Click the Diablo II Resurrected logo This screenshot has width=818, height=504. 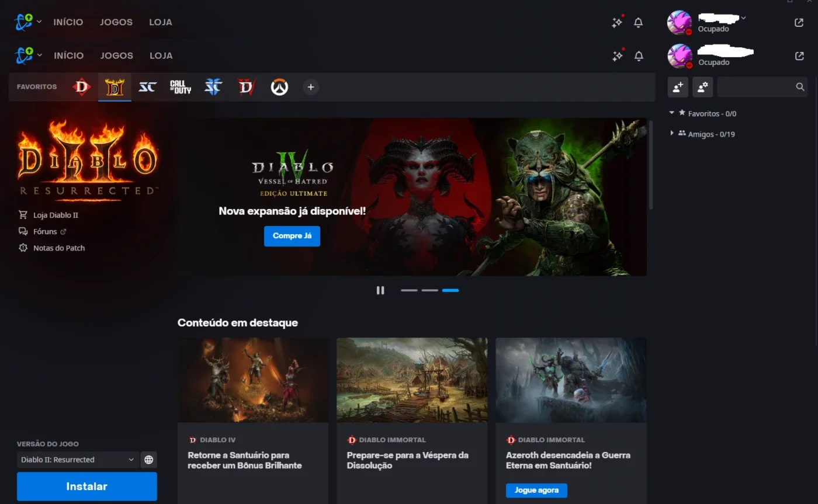coord(88,160)
